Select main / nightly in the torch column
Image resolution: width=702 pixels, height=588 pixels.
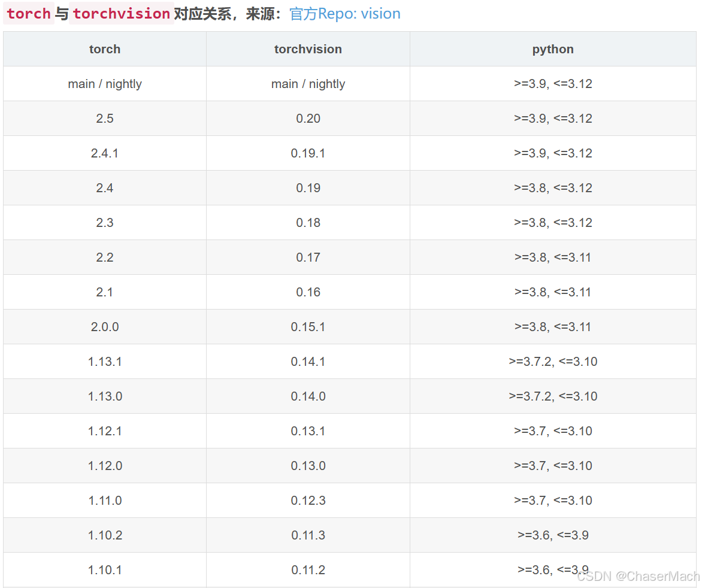(105, 84)
